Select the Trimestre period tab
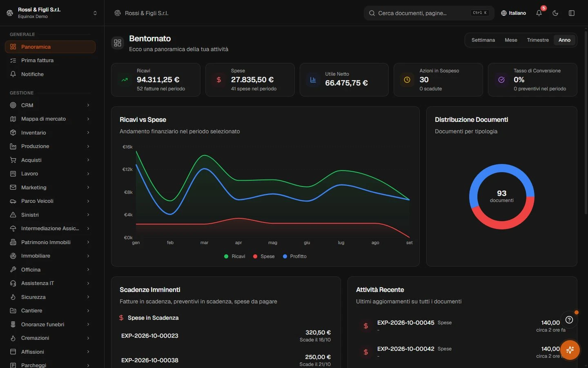The width and height of the screenshot is (588, 368). click(x=538, y=40)
